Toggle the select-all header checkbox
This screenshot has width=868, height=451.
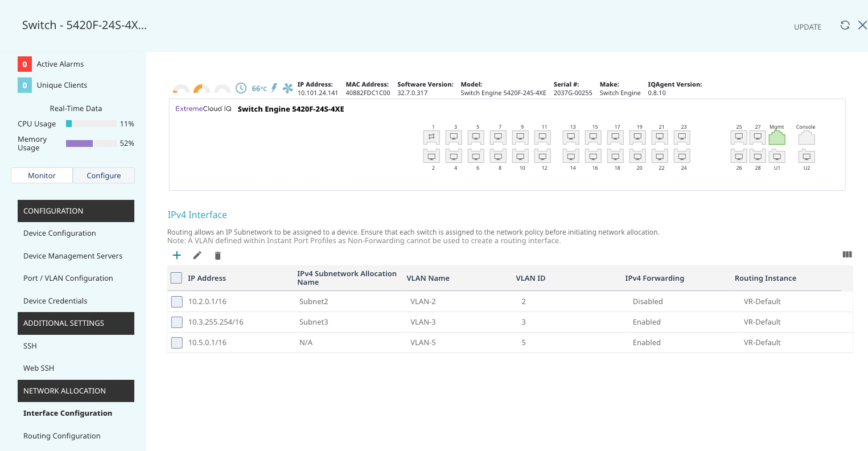coord(176,278)
